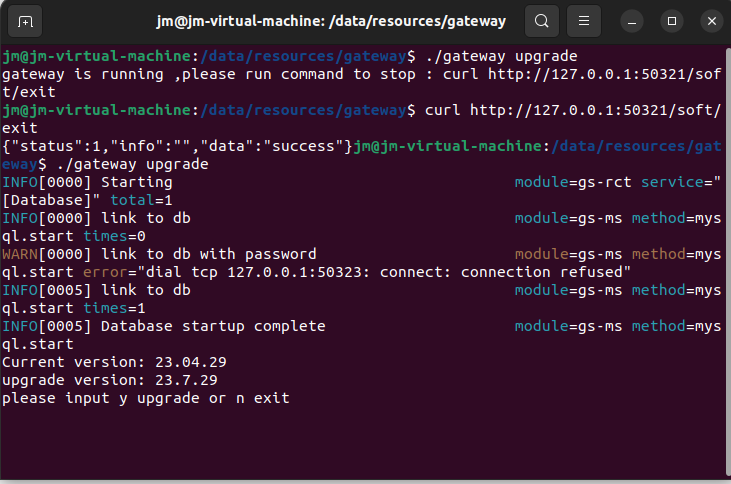Click the curl http://127.0.0.1:50321/soft/ command
Image resolution: width=731 pixels, height=484 pixels.
click(x=572, y=111)
